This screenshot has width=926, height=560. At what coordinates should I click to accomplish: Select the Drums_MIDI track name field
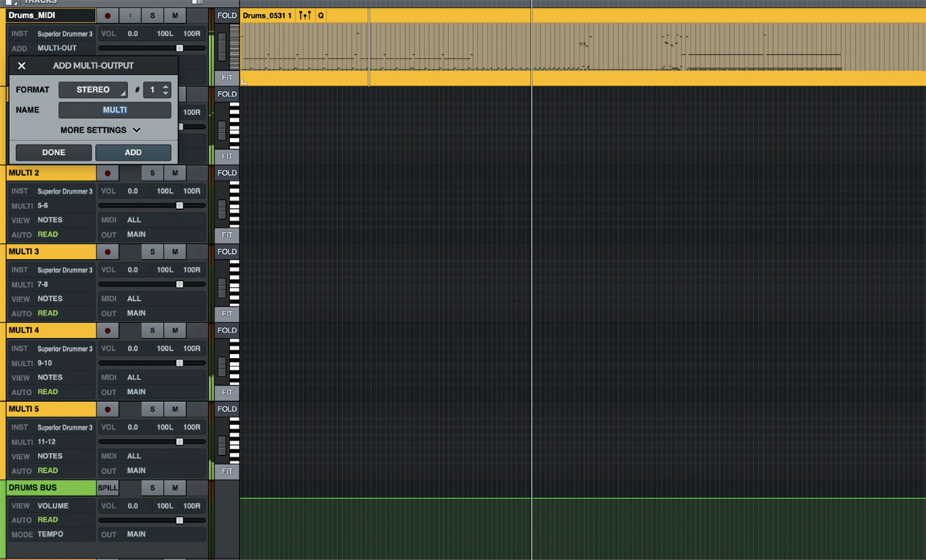tap(51, 15)
